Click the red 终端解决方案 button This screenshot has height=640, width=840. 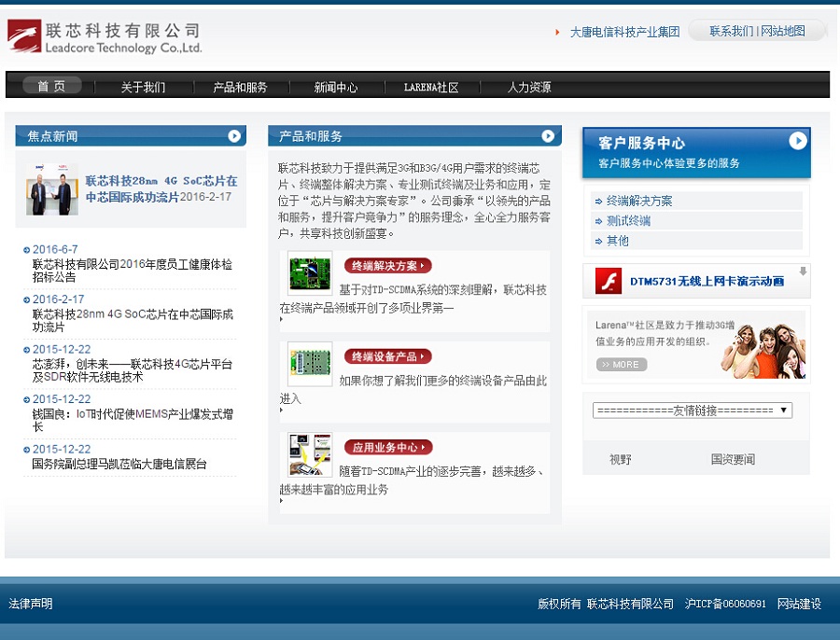click(x=388, y=266)
